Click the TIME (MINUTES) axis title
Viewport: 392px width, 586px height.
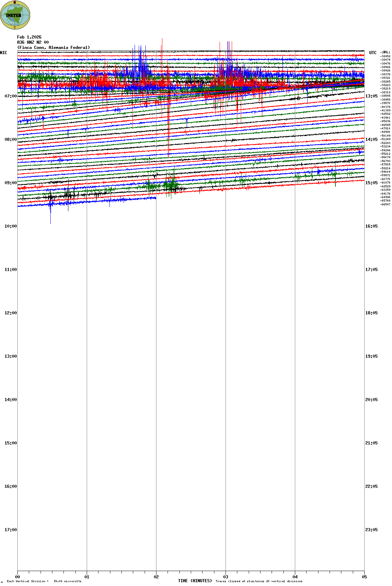[195, 581]
